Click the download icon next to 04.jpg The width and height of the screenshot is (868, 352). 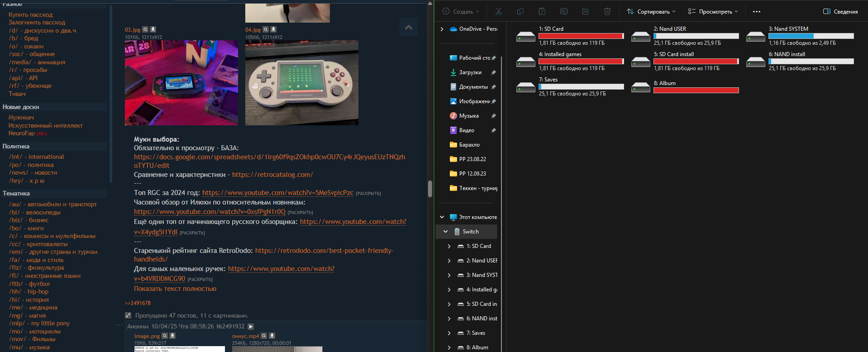[273, 29]
